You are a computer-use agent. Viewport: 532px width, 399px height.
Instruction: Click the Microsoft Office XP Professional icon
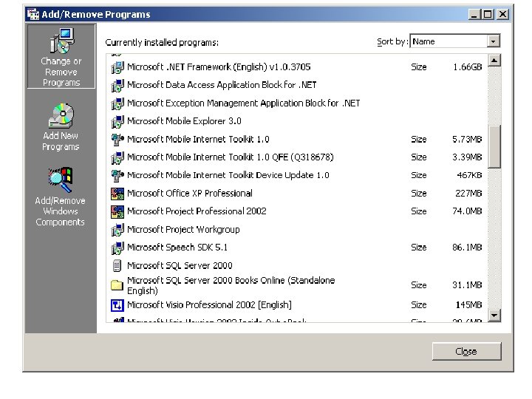coord(117,194)
